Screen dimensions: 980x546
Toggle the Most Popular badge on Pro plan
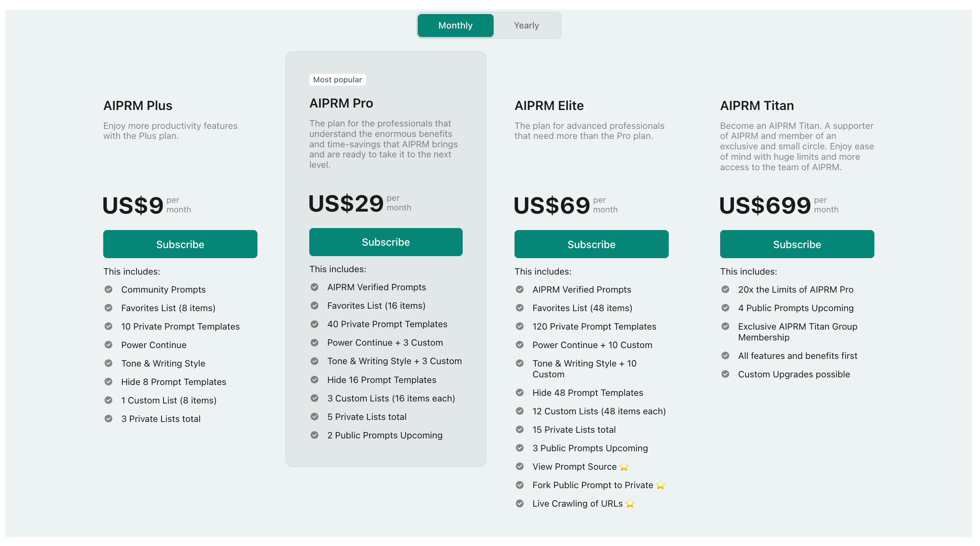click(336, 79)
